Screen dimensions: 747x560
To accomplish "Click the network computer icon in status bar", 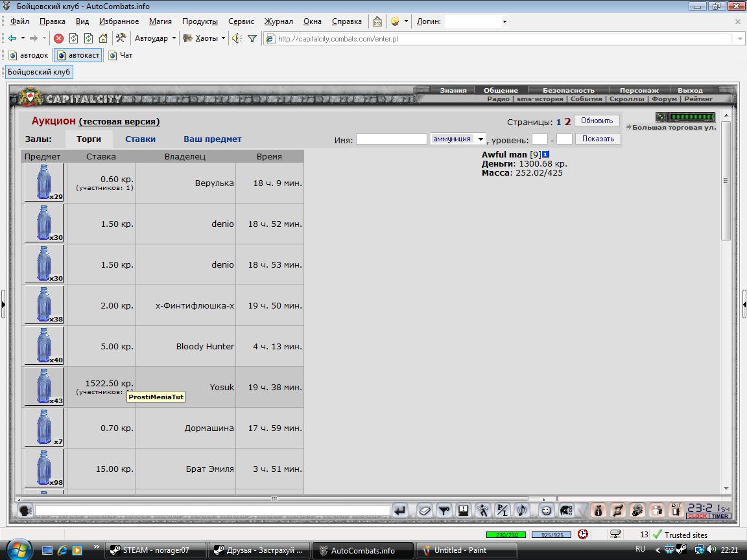I will click(615, 534).
